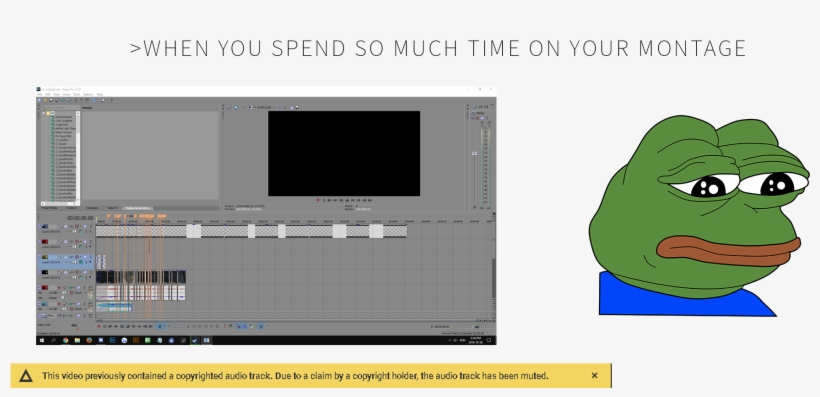
Task: Open the File menu in Vegas Pro
Action: [40, 94]
